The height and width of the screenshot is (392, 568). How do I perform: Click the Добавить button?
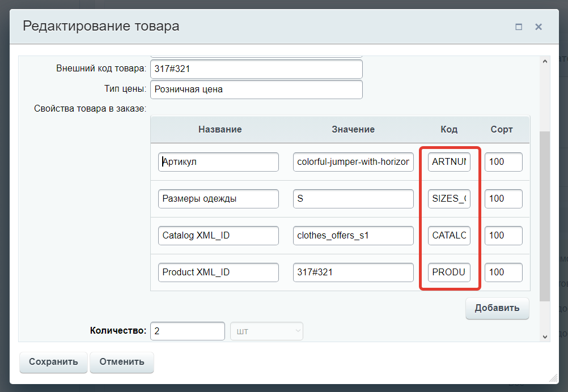coord(497,308)
